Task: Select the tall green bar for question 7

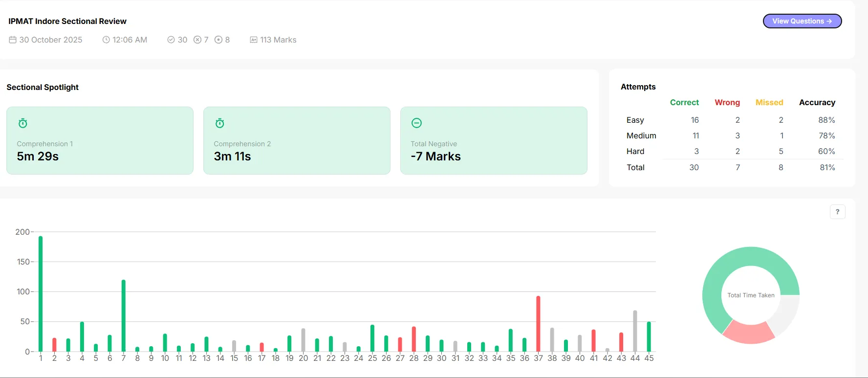Action: 124,315
